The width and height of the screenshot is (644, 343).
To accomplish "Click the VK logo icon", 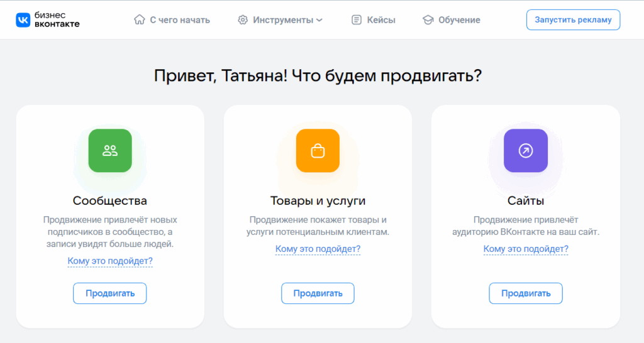I will click(x=23, y=20).
